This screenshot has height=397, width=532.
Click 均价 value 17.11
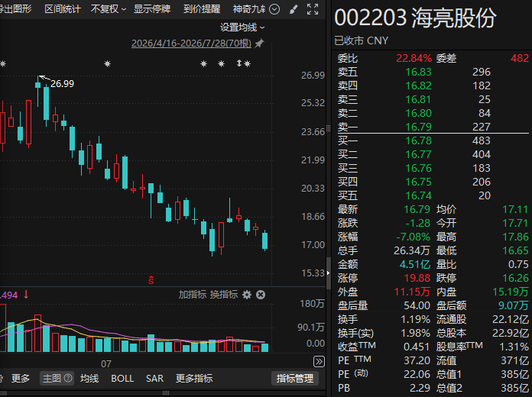[x=515, y=209]
